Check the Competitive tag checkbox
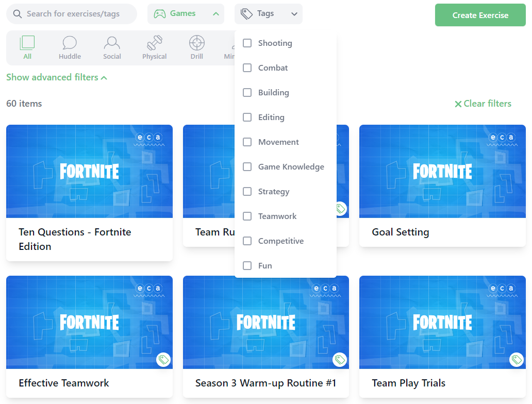 click(247, 241)
